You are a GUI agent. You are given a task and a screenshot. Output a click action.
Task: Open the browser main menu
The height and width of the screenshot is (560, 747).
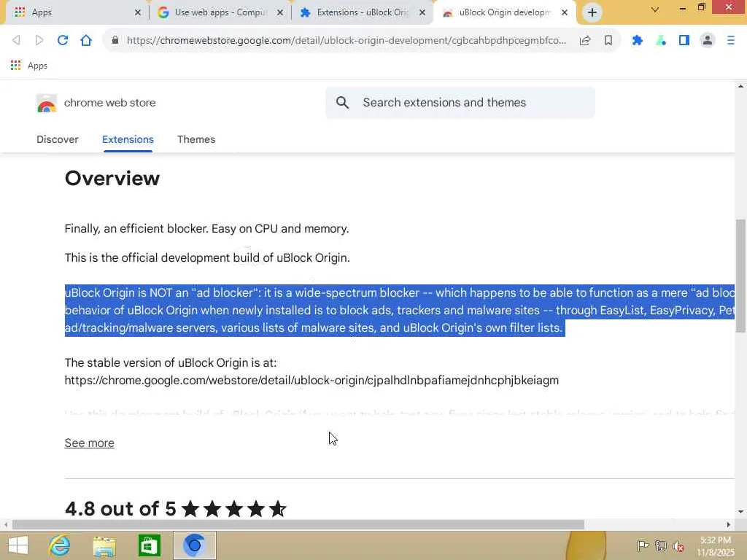point(731,41)
